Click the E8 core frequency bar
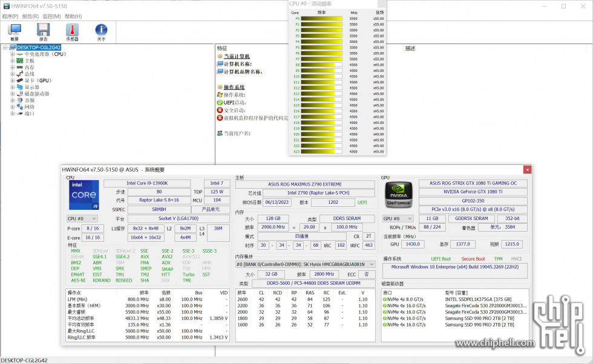Viewport: 593px width, 364px height. click(x=321, y=65)
